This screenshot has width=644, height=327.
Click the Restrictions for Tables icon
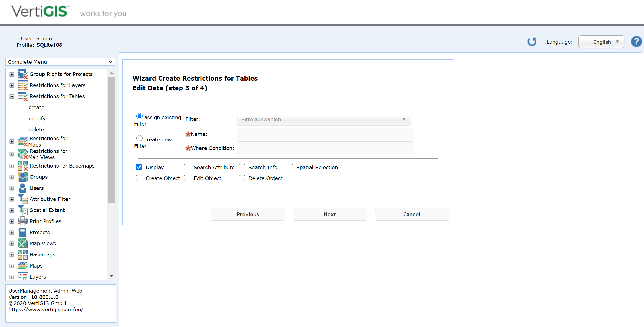click(x=22, y=96)
